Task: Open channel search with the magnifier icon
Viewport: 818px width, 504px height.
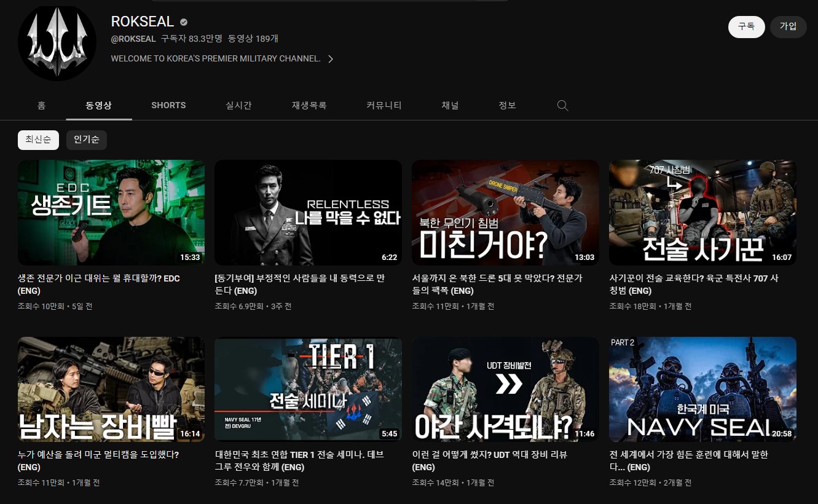Action: [x=562, y=105]
